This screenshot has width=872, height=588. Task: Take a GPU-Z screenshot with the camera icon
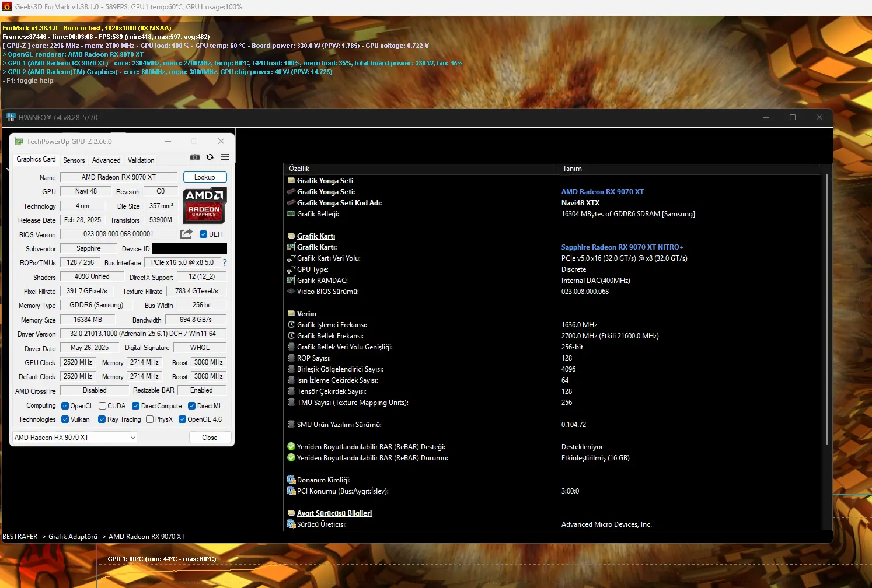[195, 157]
